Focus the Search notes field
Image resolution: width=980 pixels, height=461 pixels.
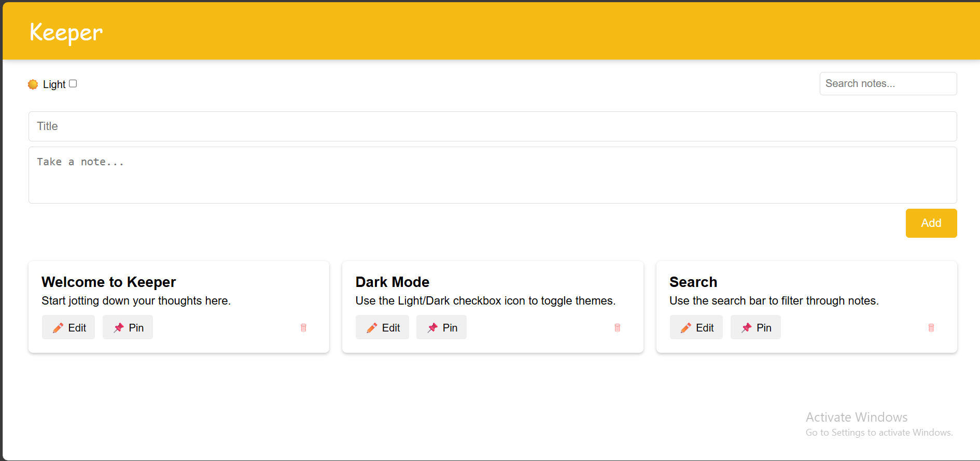pyautogui.click(x=888, y=83)
